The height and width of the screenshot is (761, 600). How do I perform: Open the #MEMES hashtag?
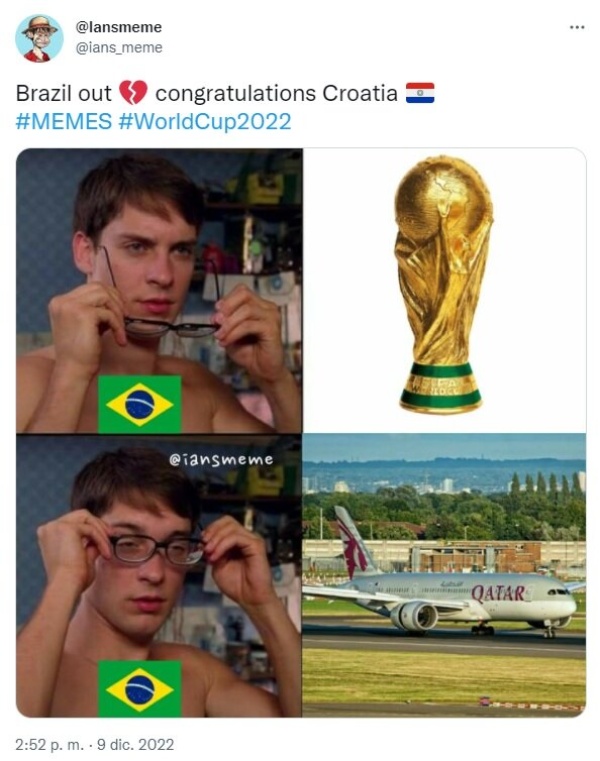pyautogui.click(x=64, y=121)
